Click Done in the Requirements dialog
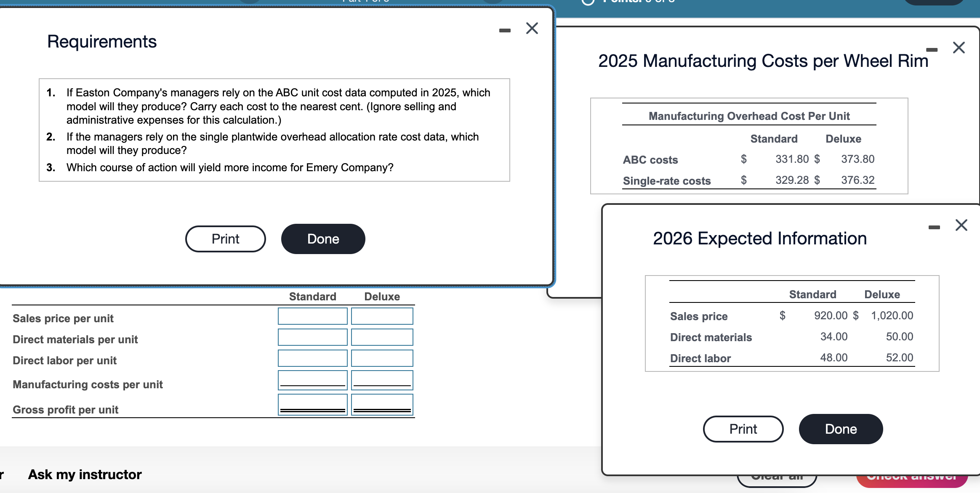Viewport: 980px width, 493px height. click(x=322, y=239)
